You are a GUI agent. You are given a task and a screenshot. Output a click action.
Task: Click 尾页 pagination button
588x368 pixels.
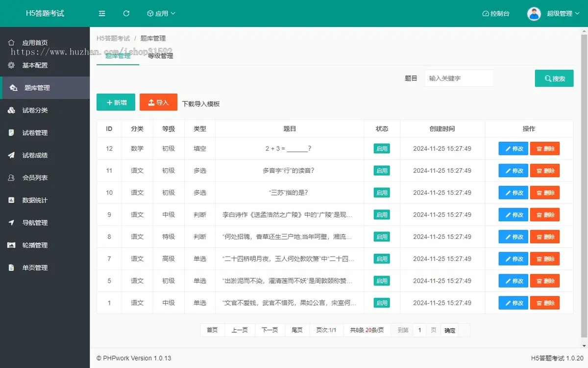click(x=297, y=330)
